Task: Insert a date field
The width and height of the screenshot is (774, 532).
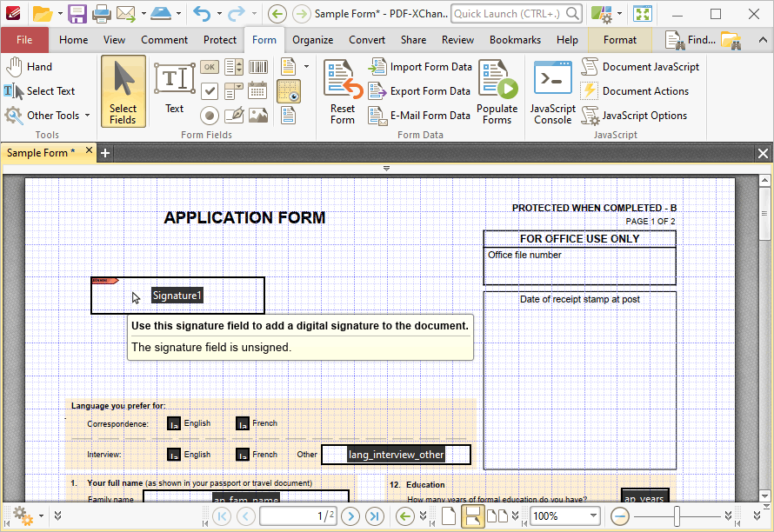Action: pos(258,90)
